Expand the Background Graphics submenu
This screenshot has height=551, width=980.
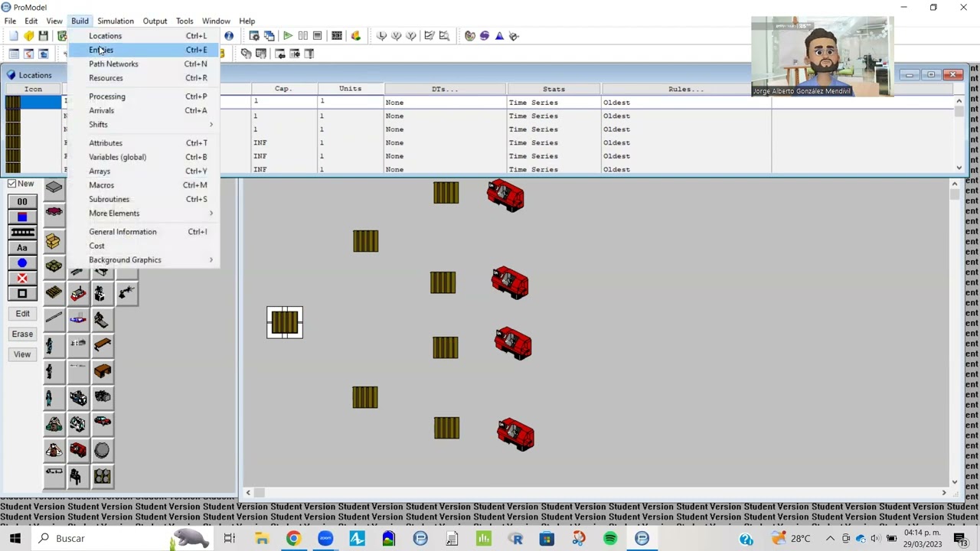(143, 260)
